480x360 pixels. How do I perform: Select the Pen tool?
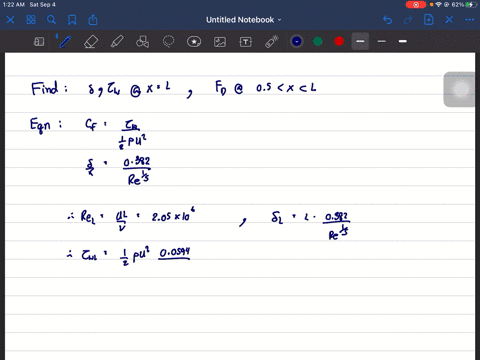64,42
